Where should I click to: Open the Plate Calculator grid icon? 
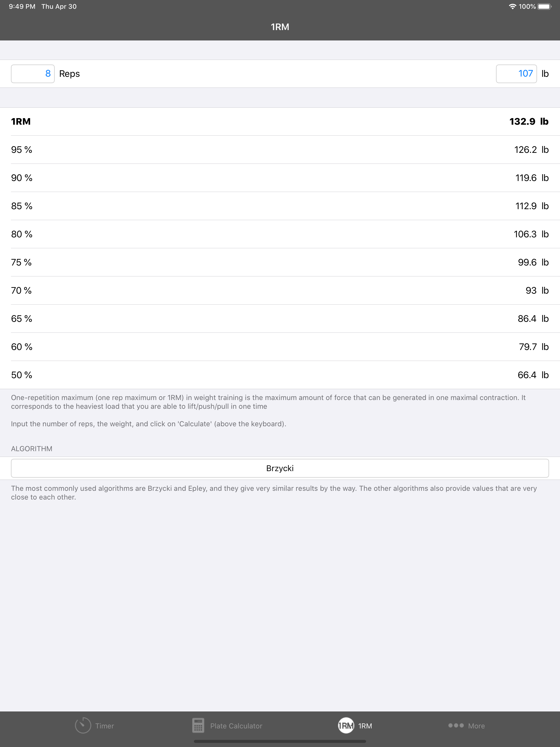(199, 725)
